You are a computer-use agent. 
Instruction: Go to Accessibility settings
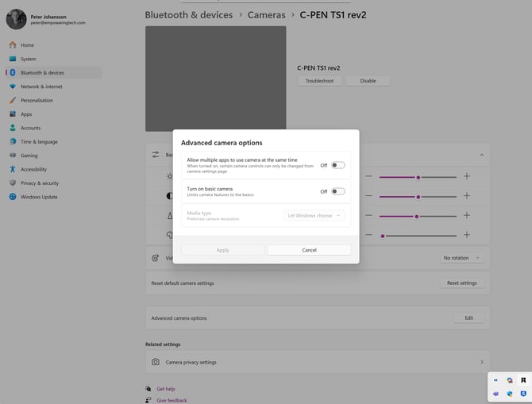pyautogui.click(x=33, y=169)
